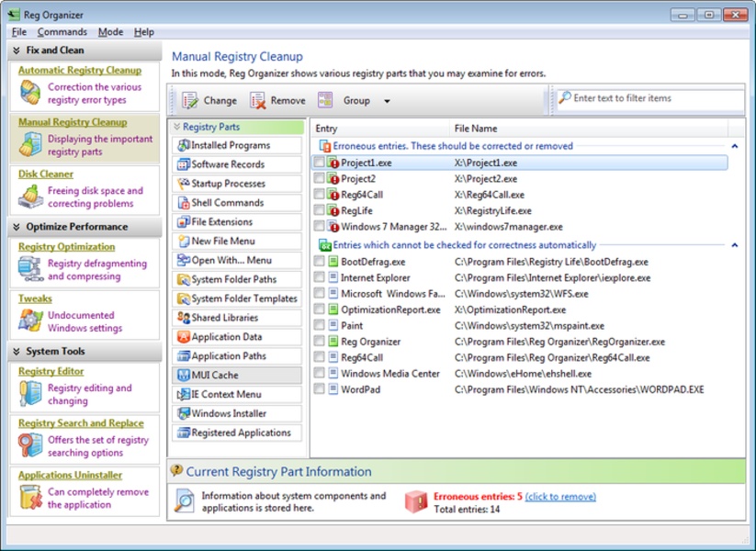Click the Disk Cleaner icon
This screenshot has width=756, height=551.
tap(30, 197)
